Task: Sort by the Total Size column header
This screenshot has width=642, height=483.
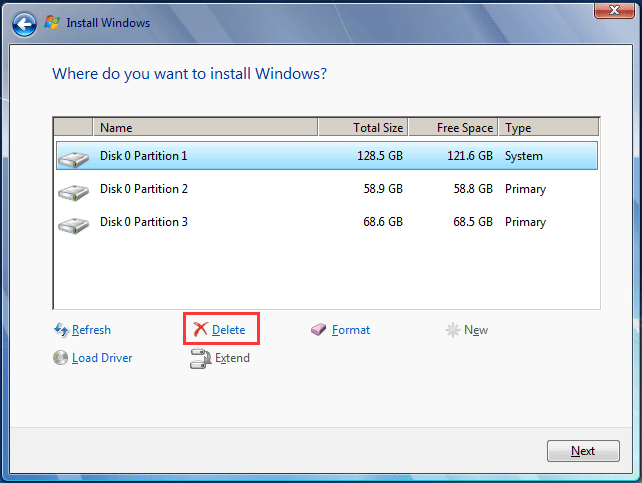Action: coord(363,128)
